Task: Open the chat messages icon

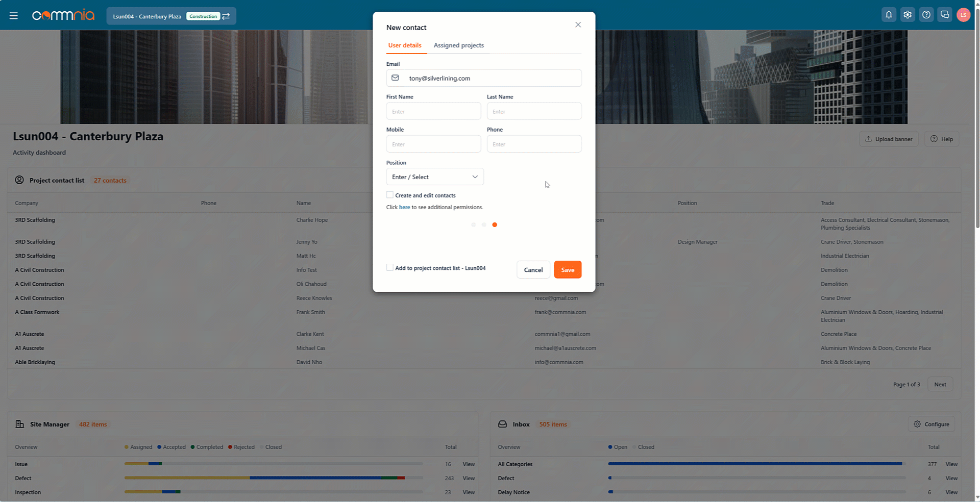Action: (945, 15)
